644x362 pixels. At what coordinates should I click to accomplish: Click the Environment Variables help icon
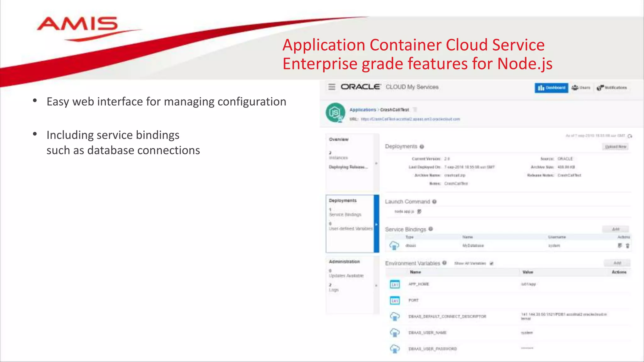pyautogui.click(x=445, y=263)
